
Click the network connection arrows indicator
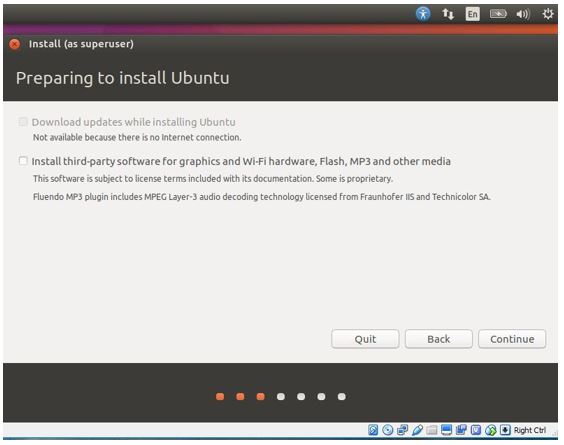(x=448, y=14)
